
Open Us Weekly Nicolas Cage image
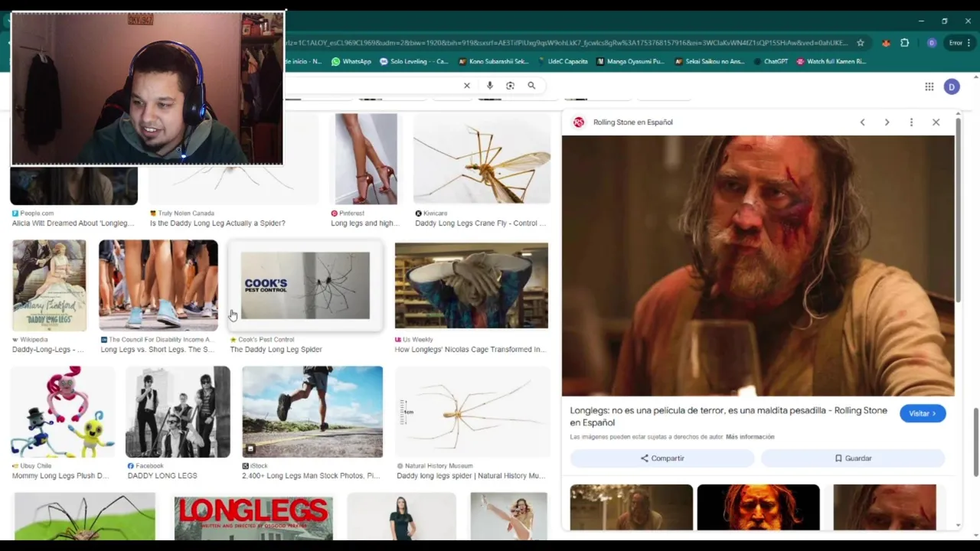[472, 285]
